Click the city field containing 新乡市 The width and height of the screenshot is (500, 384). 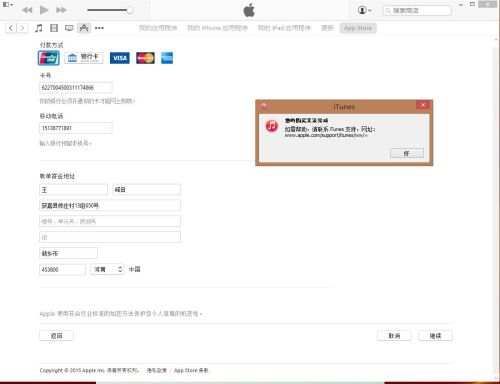click(x=68, y=253)
